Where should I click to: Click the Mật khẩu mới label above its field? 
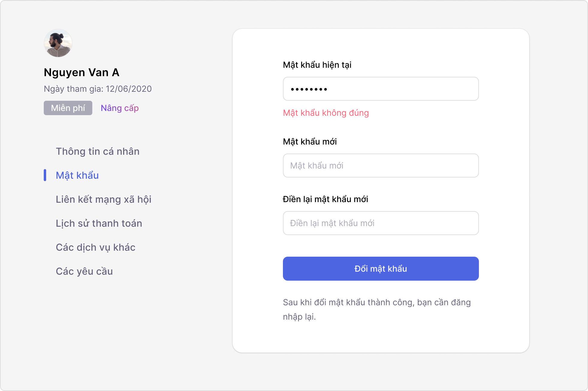pyautogui.click(x=310, y=142)
